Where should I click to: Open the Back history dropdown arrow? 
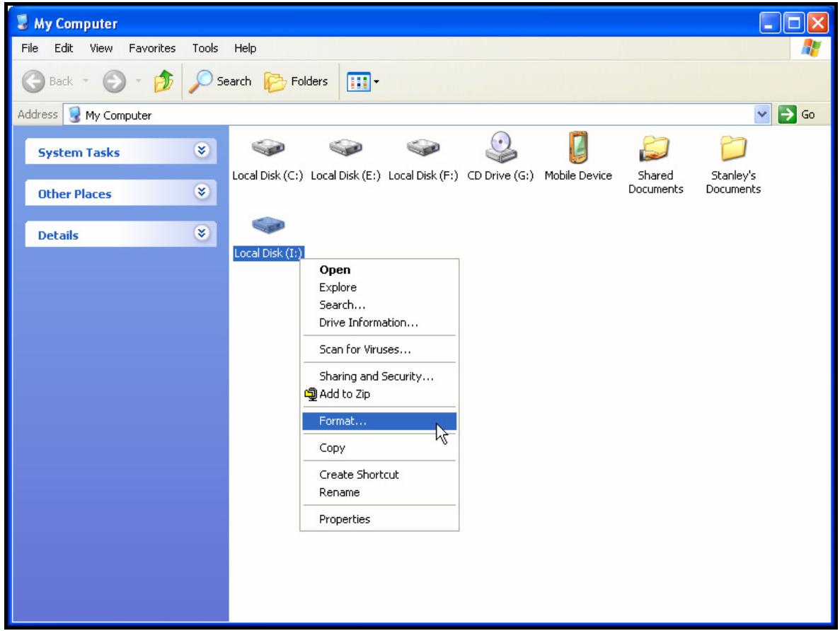(86, 81)
